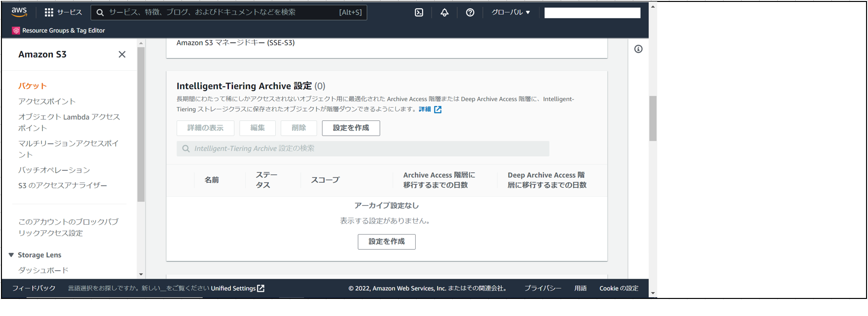The width and height of the screenshot is (868, 316).
Task: Open the services grid menu icon
Action: pos(49,12)
